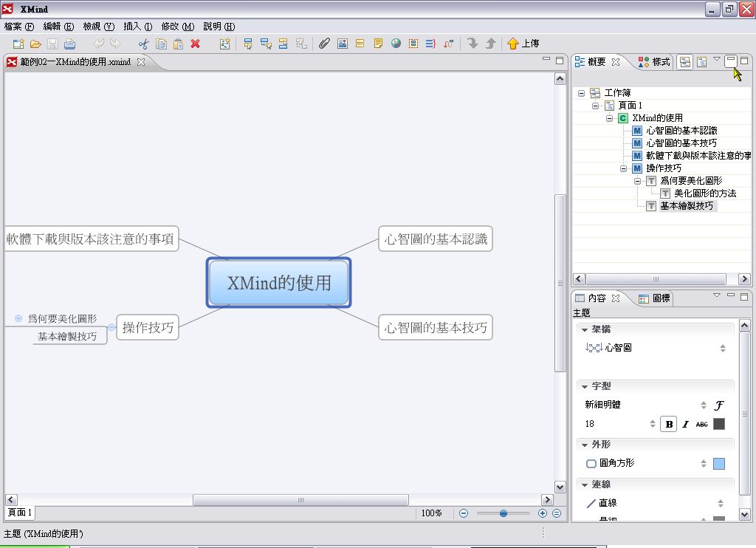Add notes with the yellow note icon
Screen dimensions: 756x548
click(378, 44)
